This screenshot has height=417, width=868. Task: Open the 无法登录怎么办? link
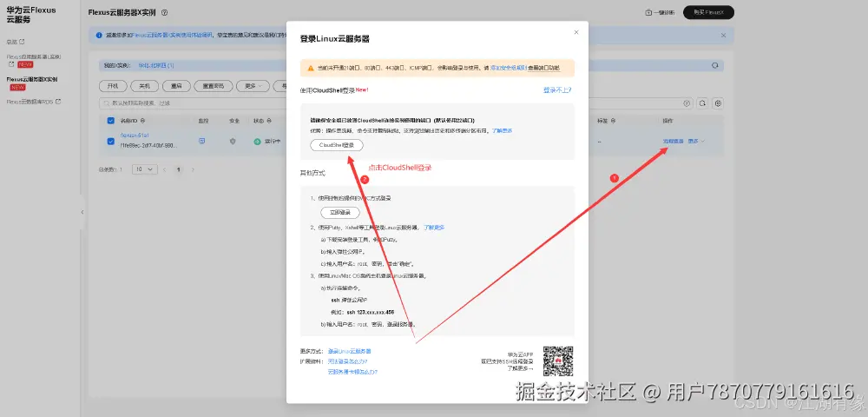(348, 361)
